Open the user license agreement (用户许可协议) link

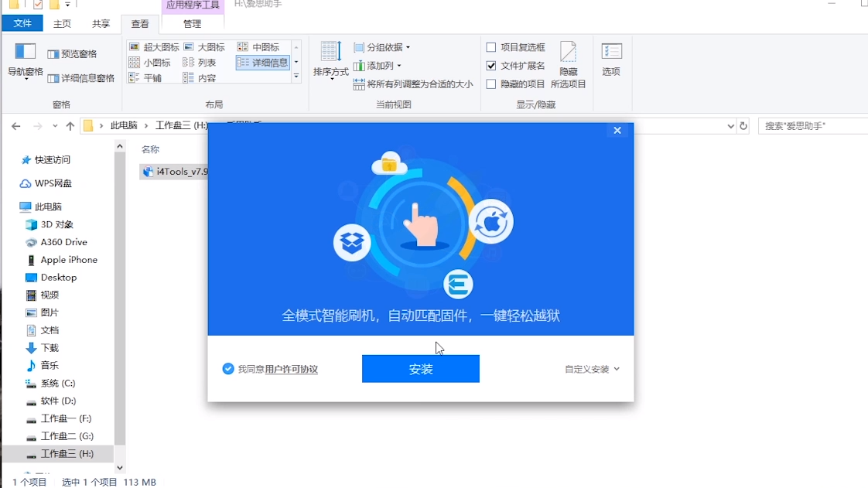tap(291, 370)
